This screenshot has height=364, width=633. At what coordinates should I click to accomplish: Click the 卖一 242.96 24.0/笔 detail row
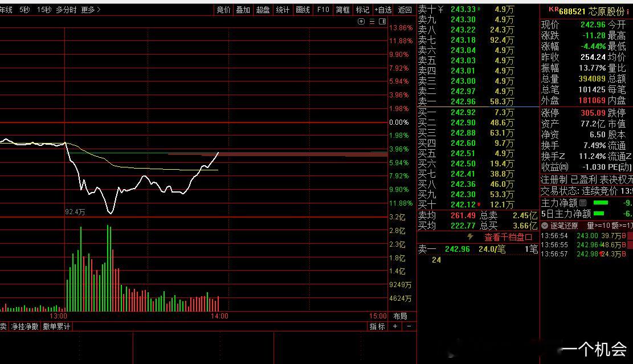tap(478, 250)
